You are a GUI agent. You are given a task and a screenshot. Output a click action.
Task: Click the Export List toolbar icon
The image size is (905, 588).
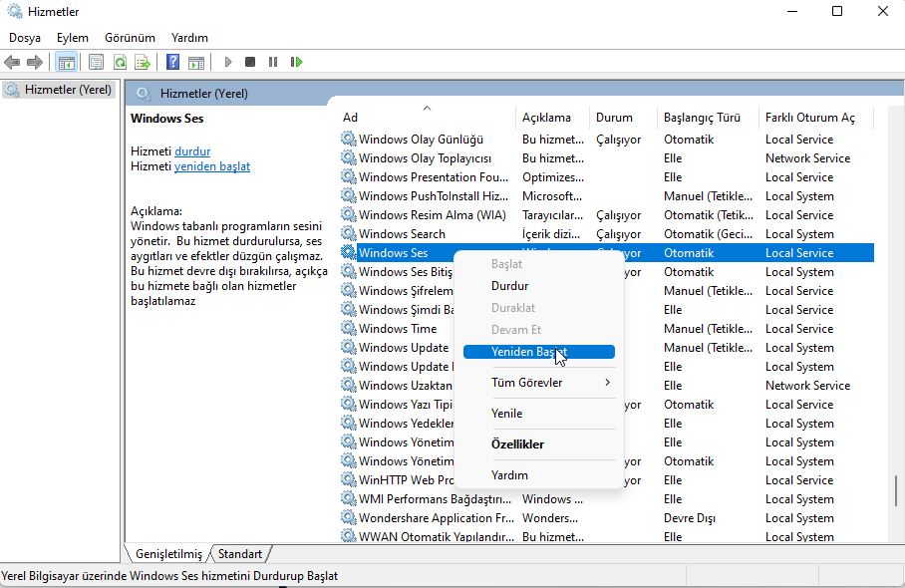click(142, 62)
